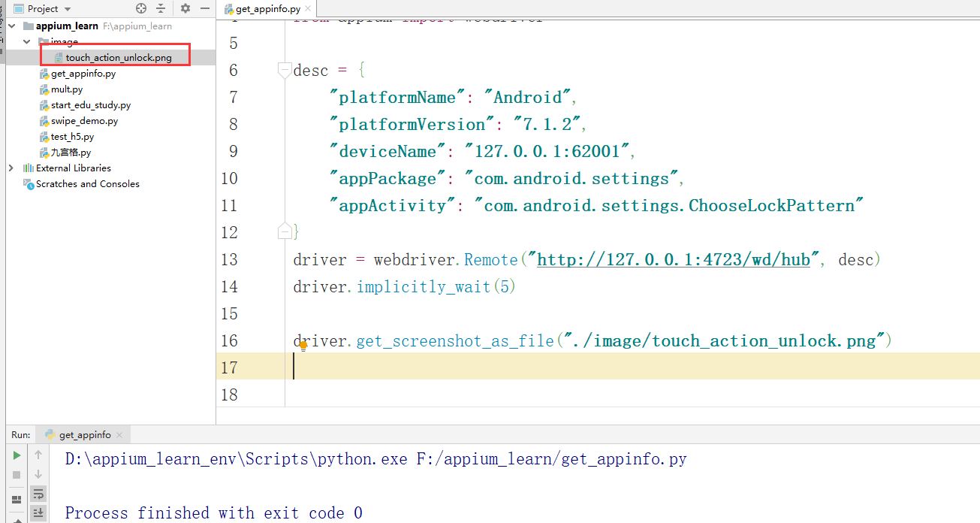Click the get_screenshot_as_file method call
980x523 pixels.
click(x=455, y=340)
